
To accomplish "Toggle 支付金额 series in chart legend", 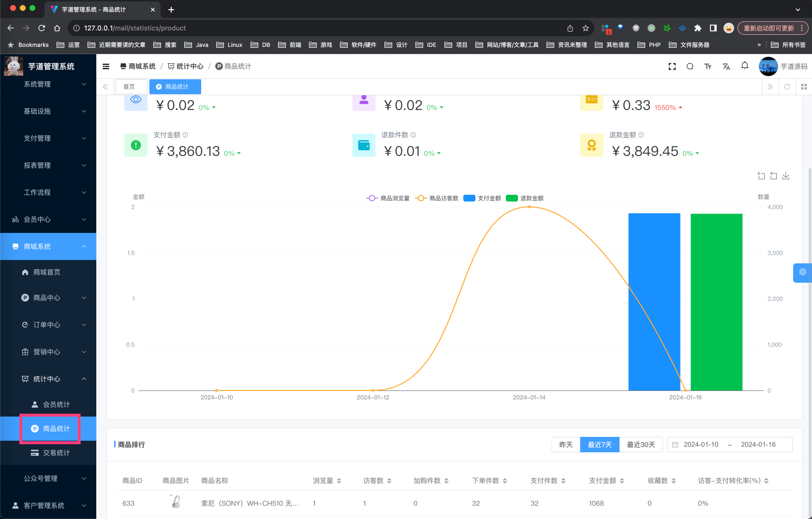I will point(482,198).
